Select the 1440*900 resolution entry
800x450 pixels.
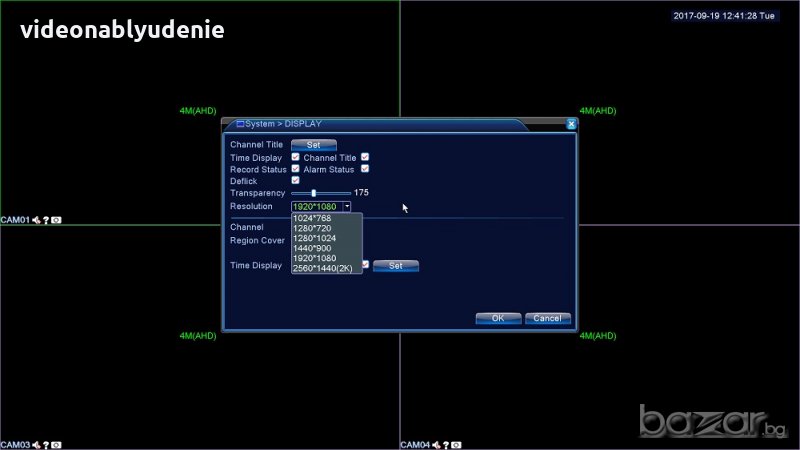pyautogui.click(x=312, y=248)
